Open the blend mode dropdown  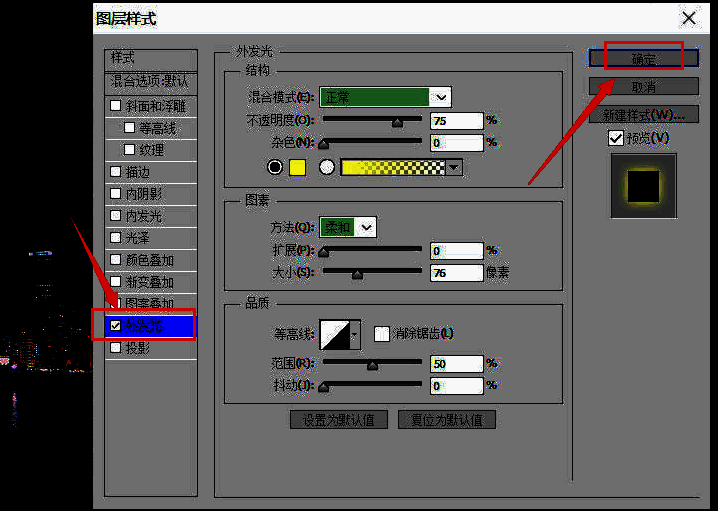point(441,97)
